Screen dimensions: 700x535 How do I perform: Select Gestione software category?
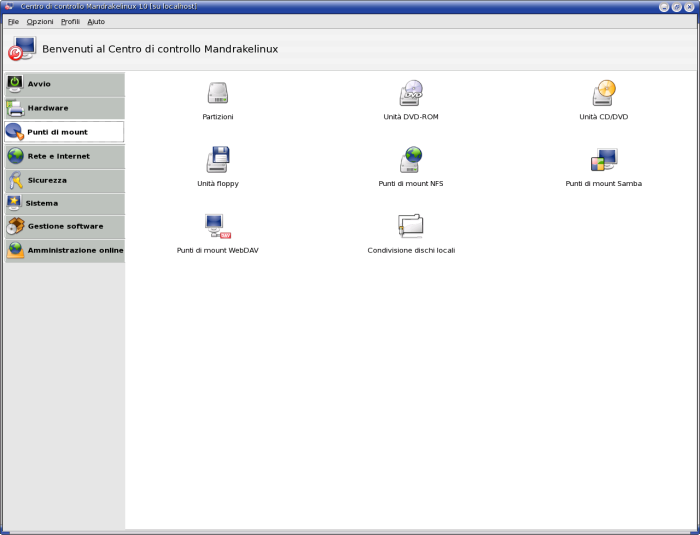64,227
